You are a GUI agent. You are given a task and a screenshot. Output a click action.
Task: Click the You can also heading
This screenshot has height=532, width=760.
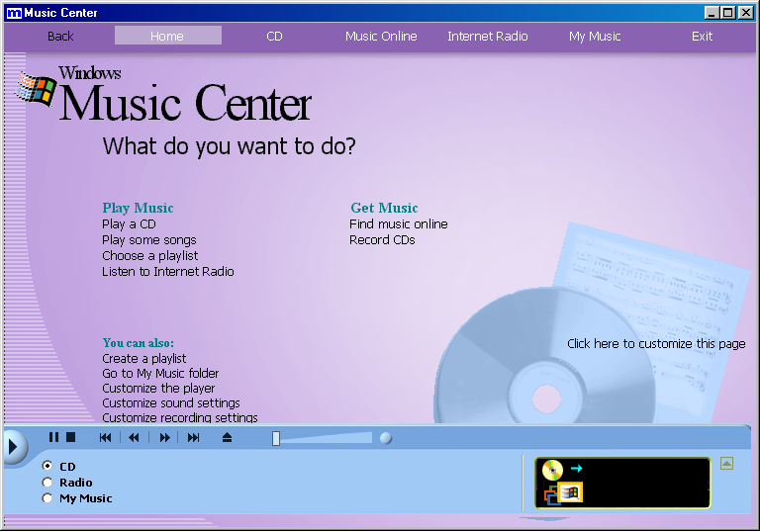139,343
